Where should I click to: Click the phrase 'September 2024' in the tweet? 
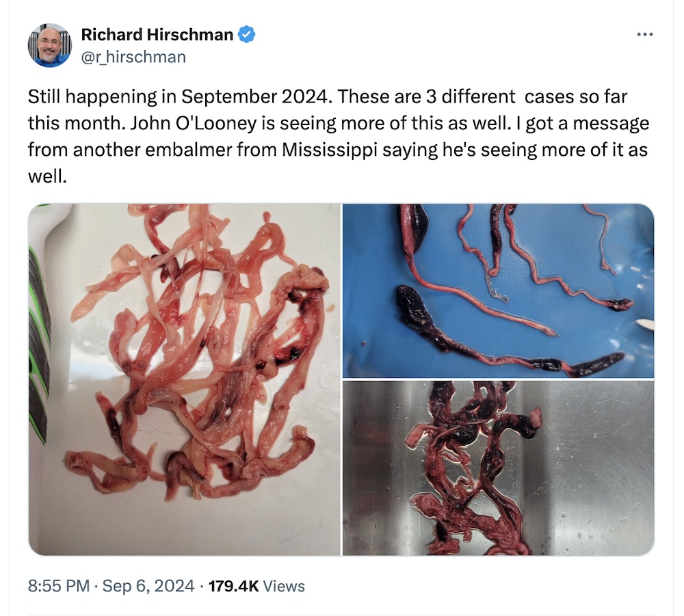pos(254,97)
